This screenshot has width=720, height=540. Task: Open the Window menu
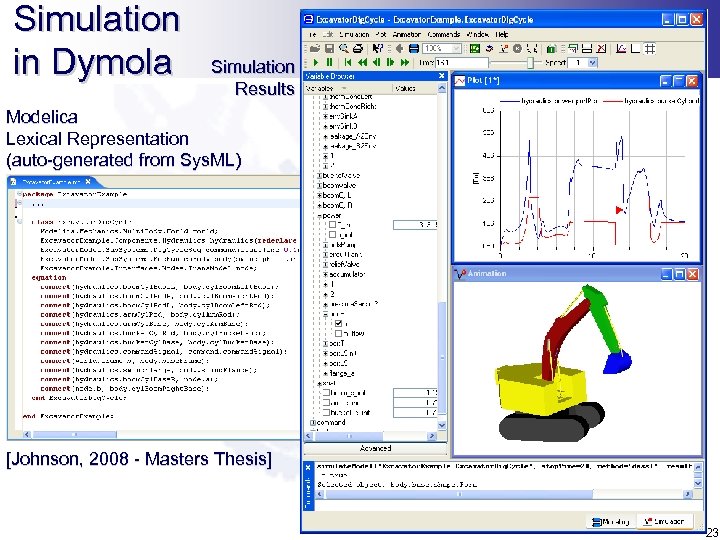click(x=478, y=34)
